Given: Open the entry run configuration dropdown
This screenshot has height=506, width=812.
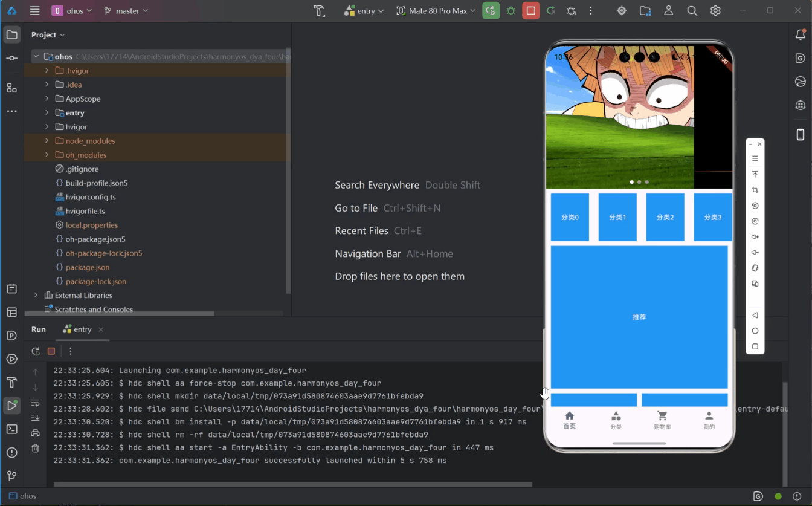Looking at the screenshot, I should (364, 11).
